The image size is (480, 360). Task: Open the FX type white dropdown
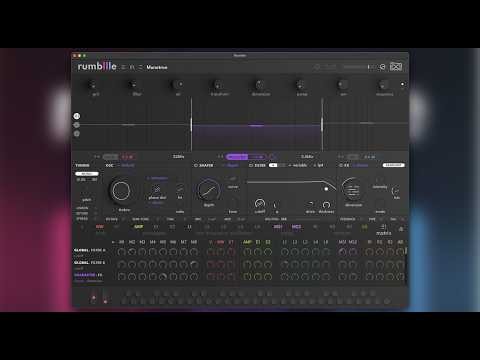pyautogui.click(x=393, y=165)
